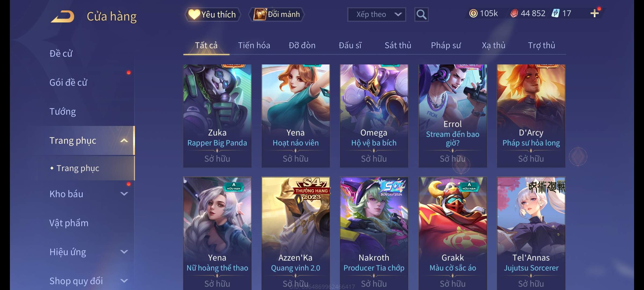
Task: Open Đổi mảnh fragment exchange
Action: [x=277, y=14]
